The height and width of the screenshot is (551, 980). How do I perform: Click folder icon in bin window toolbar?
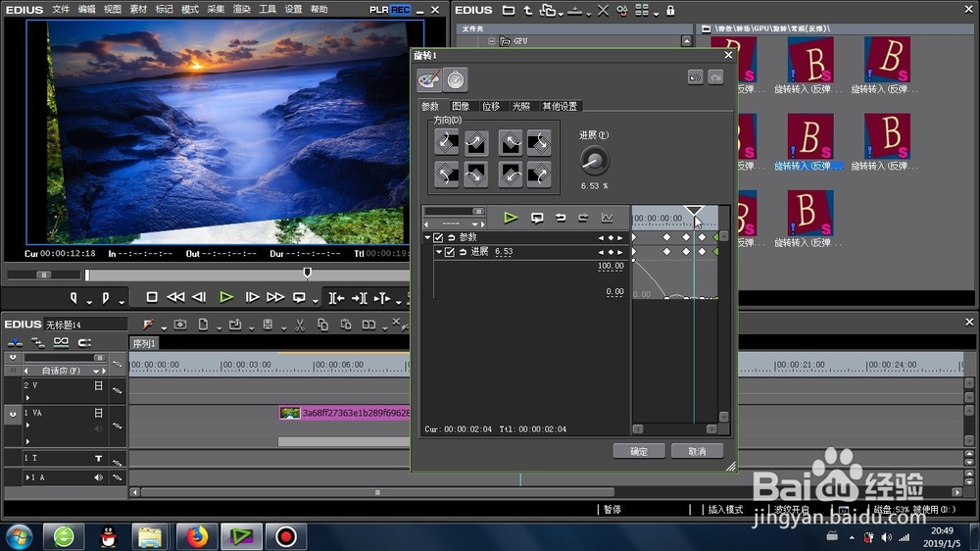click(509, 10)
